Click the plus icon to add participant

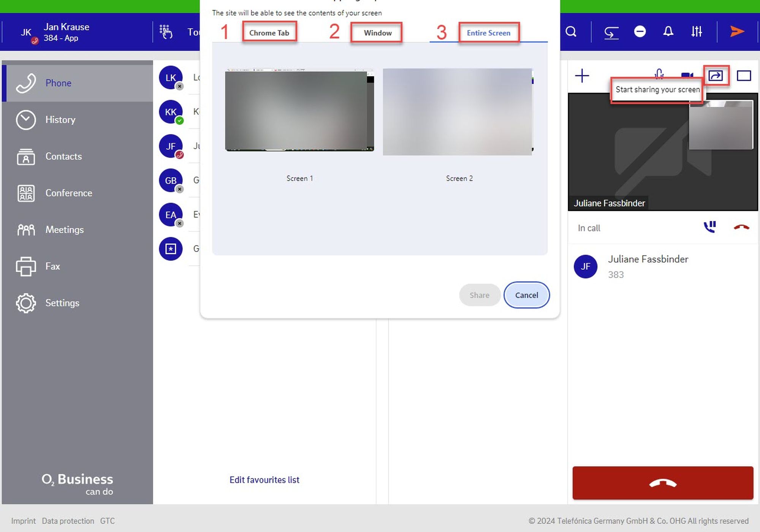tap(582, 76)
